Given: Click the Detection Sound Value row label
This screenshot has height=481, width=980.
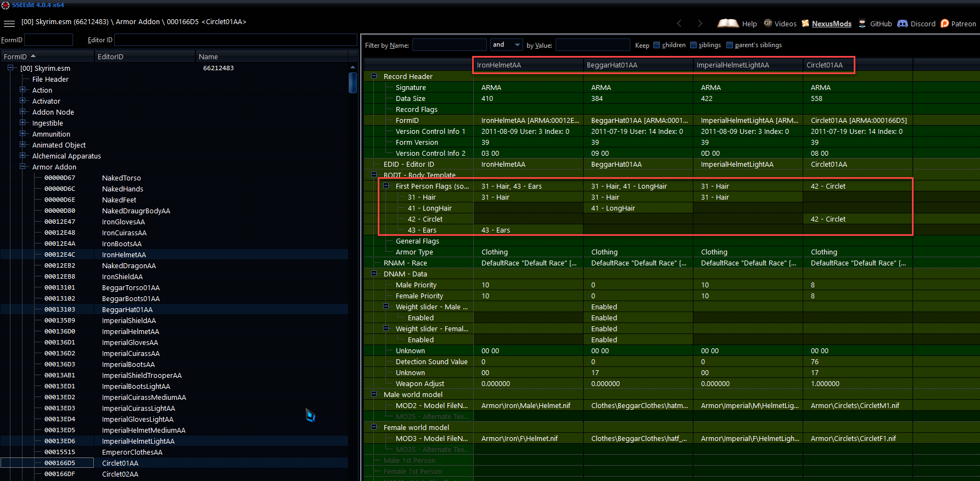Looking at the screenshot, I should coord(432,361).
